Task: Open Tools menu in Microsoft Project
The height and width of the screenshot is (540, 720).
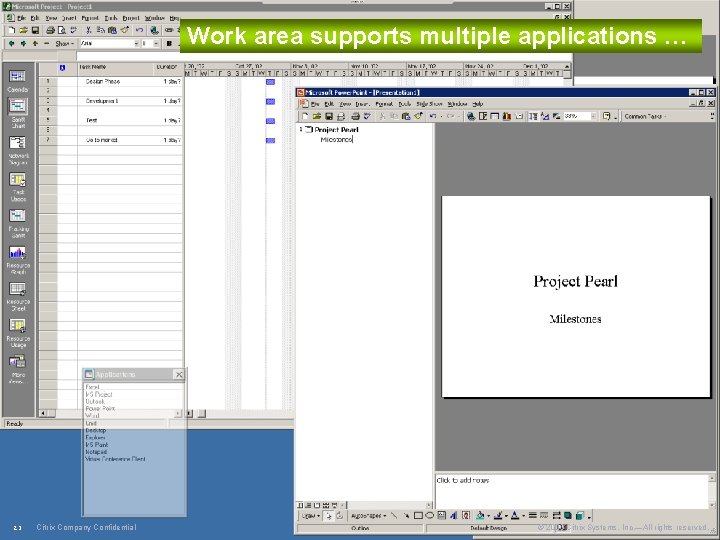Action: [111, 18]
